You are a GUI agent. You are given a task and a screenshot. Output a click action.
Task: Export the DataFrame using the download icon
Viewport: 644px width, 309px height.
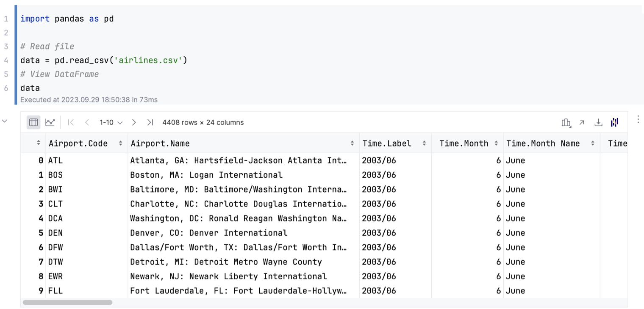pyautogui.click(x=598, y=122)
